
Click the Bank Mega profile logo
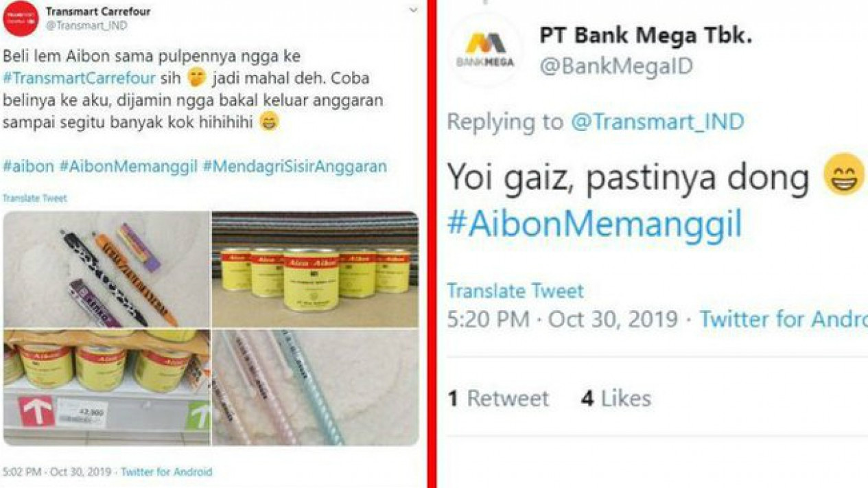tap(485, 49)
